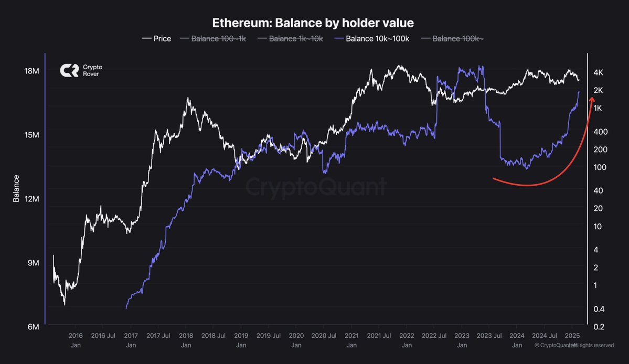Click the 4K right price axis label
Viewport: 629px width, 364px height.
[x=598, y=72]
